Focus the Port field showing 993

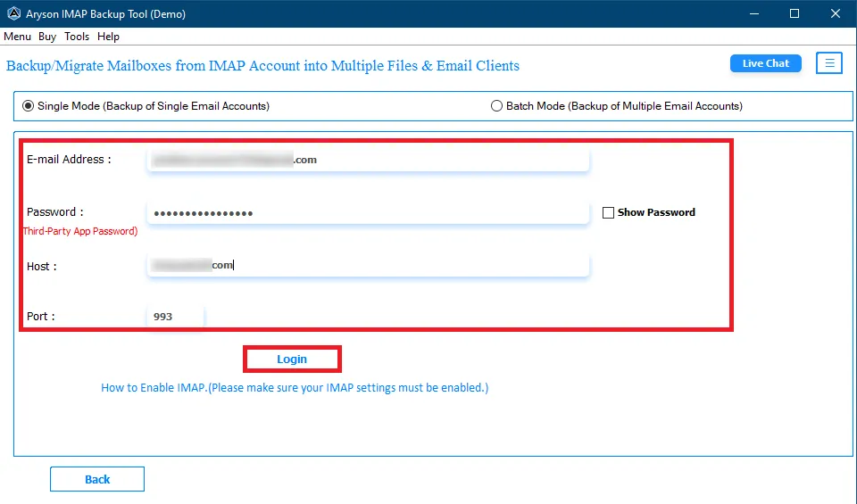point(176,316)
